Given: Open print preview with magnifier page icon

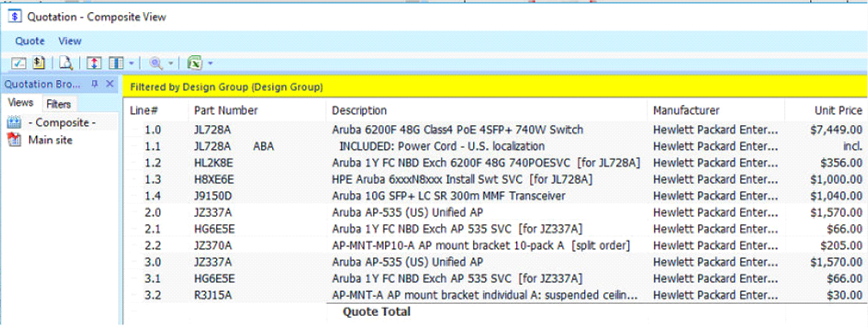Looking at the screenshot, I should click(66, 63).
